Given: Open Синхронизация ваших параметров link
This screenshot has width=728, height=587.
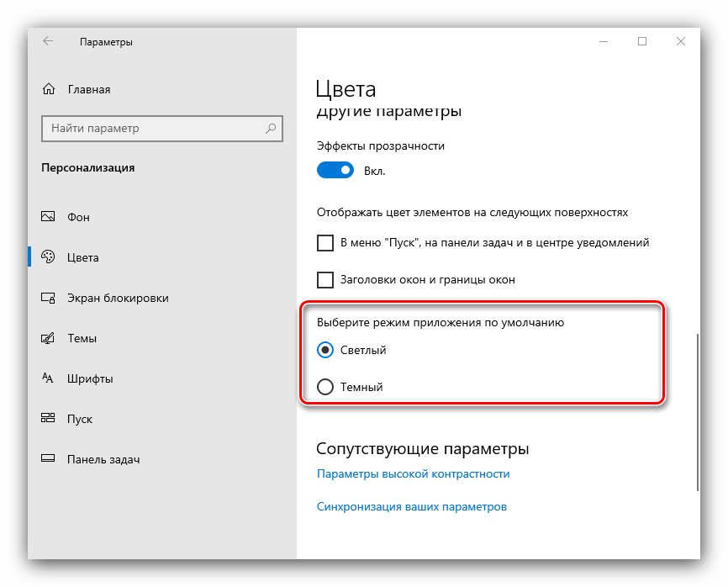Looking at the screenshot, I should tap(411, 507).
